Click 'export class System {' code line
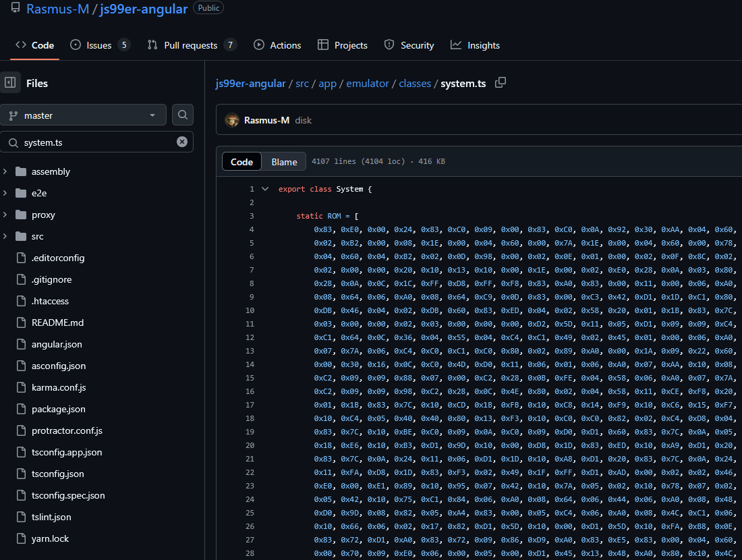This screenshot has width=742, height=560. click(325, 189)
